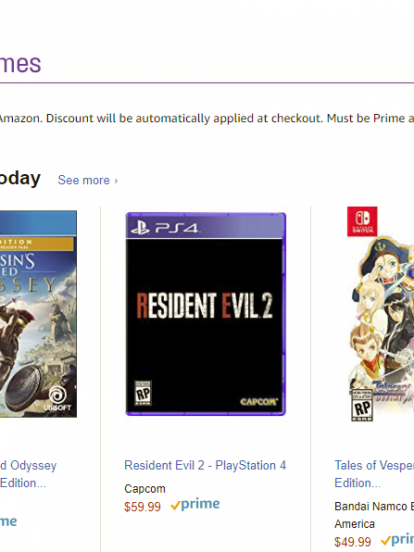The width and height of the screenshot is (414, 552).
Task: Open Resident Evil 2 cover thumbnail
Action: pyautogui.click(x=206, y=314)
